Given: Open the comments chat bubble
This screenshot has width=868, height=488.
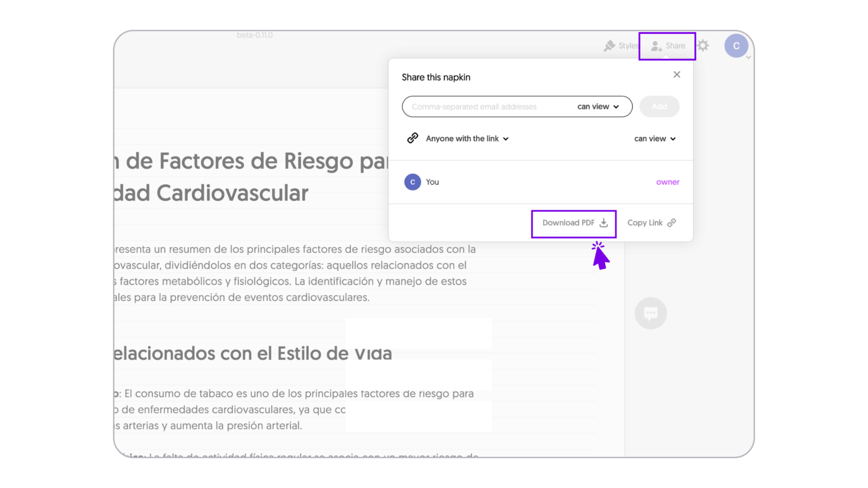Looking at the screenshot, I should pos(650,313).
